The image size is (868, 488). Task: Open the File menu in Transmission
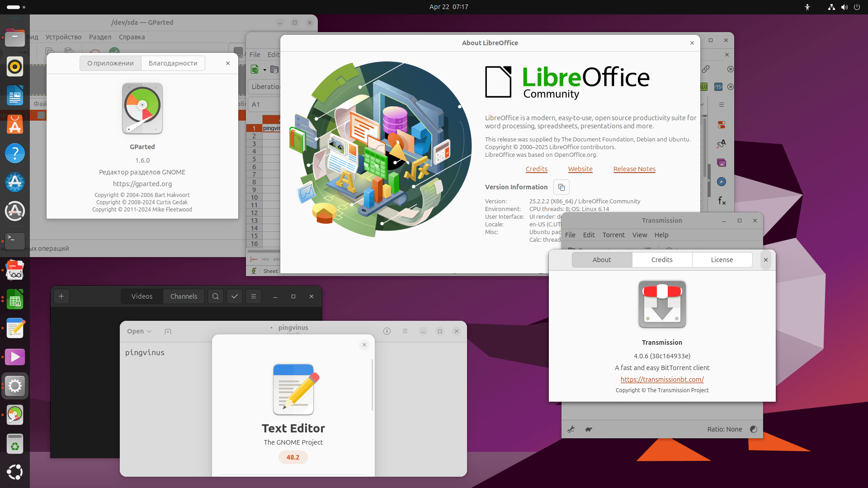tap(570, 235)
